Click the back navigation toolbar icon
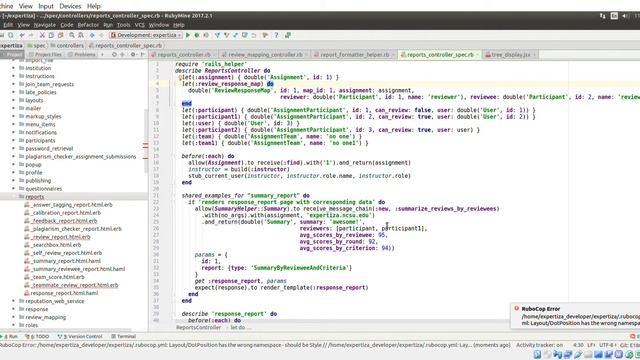The width and height of the screenshot is (640, 360). 92,36
